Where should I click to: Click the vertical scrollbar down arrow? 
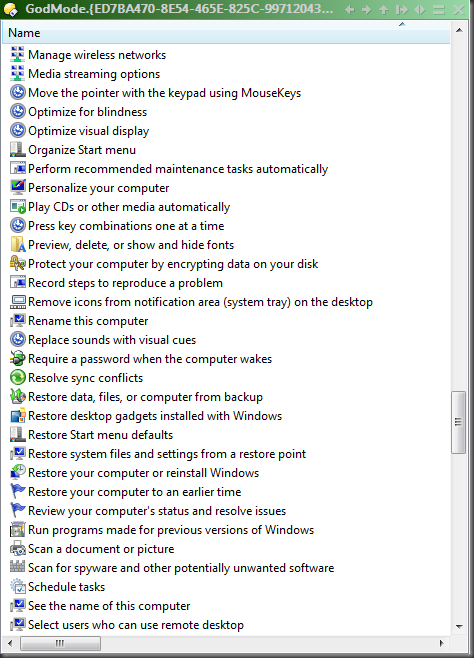pos(459,627)
